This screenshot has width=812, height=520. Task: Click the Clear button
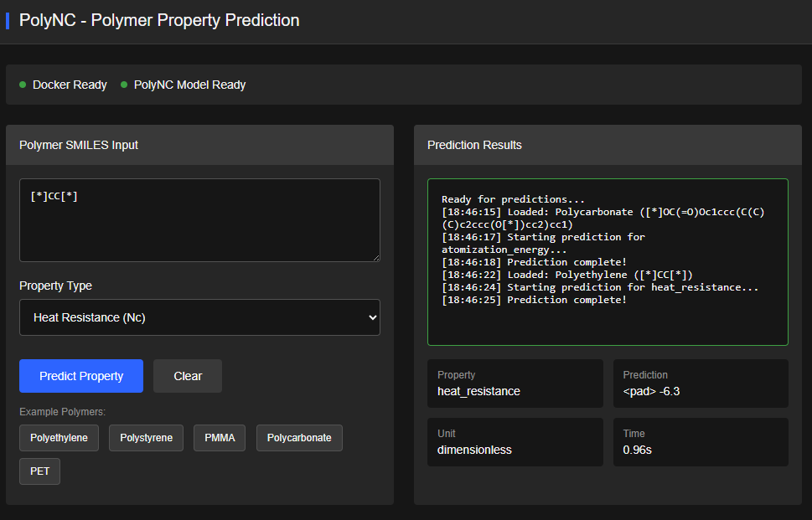(188, 376)
